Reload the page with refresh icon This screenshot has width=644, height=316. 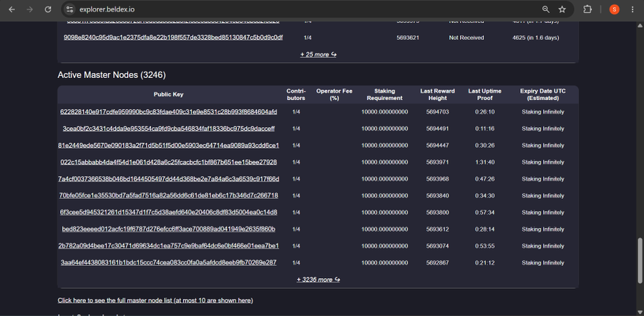pyautogui.click(x=48, y=9)
